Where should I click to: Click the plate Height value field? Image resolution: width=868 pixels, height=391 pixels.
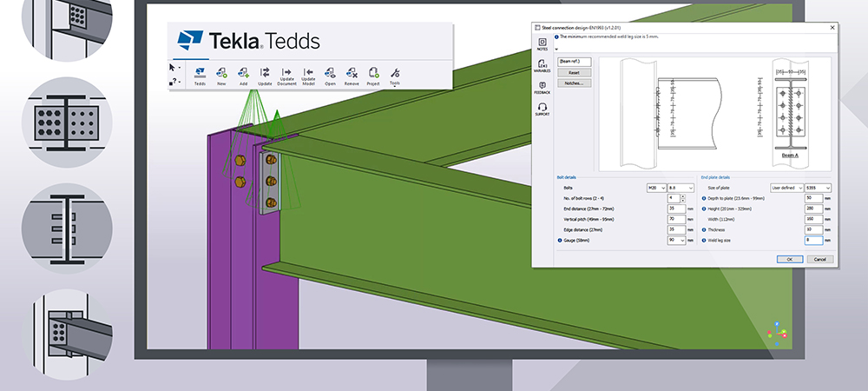point(814,209)
